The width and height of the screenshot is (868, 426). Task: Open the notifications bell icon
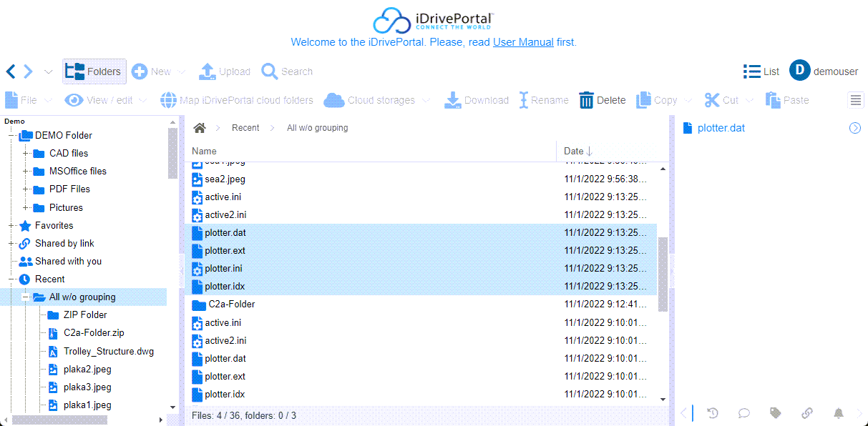pos(838,413)
